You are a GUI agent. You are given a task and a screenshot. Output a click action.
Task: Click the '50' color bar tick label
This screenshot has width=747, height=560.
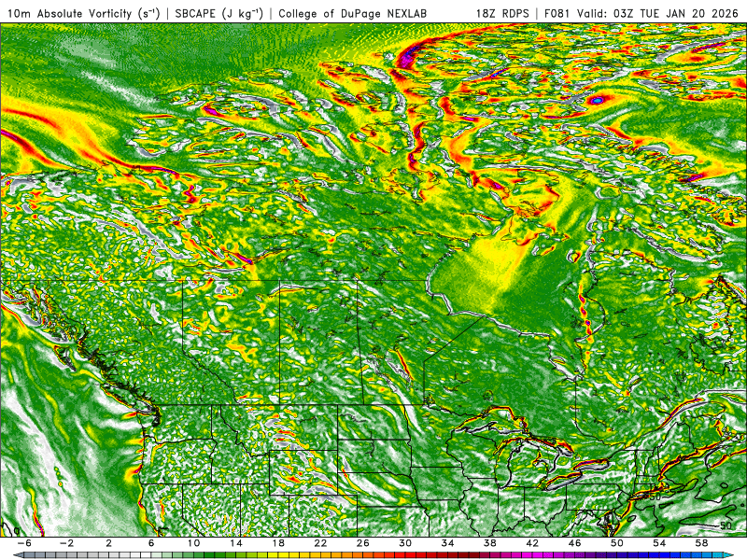pyautogui.click(x=616, y=543)
